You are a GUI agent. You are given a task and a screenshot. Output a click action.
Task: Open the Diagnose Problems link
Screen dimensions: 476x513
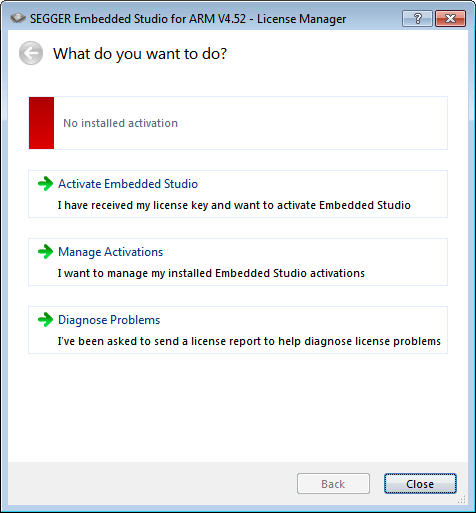click(109, 320)
